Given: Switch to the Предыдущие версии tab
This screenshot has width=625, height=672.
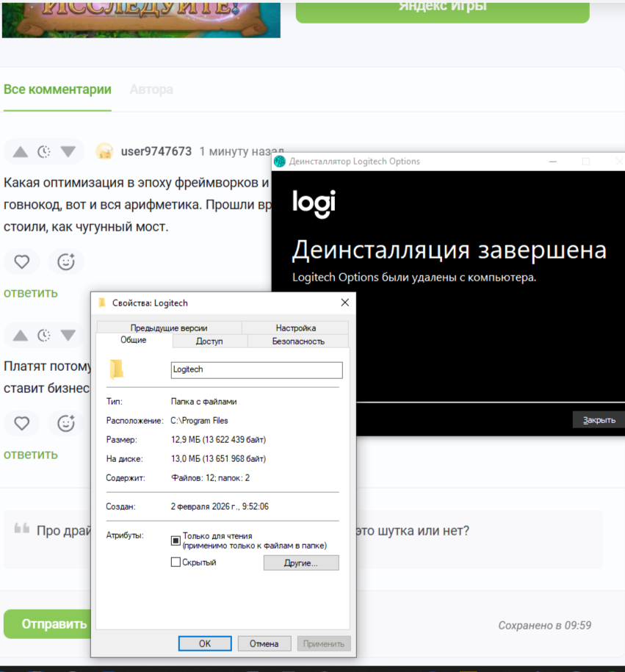Looking at the screenshot, I should click(169, 328).
